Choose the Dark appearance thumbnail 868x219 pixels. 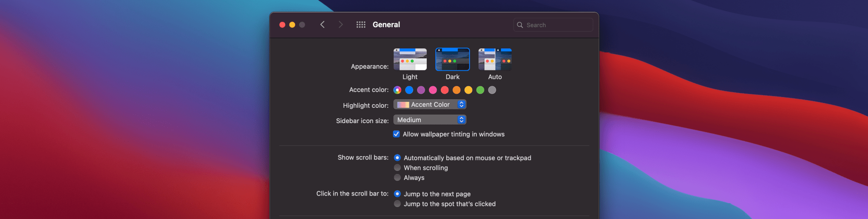[x=452, y=59]
